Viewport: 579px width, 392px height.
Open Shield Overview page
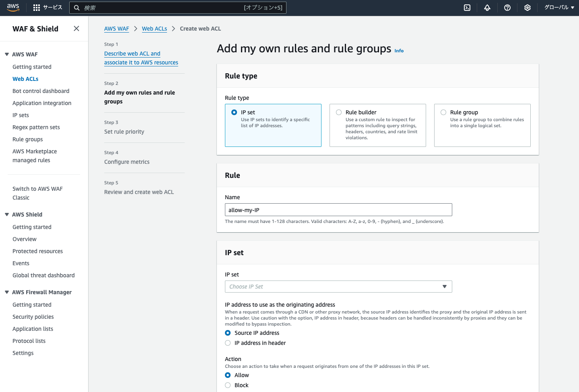pyautogui.click(x=25, y=239)
